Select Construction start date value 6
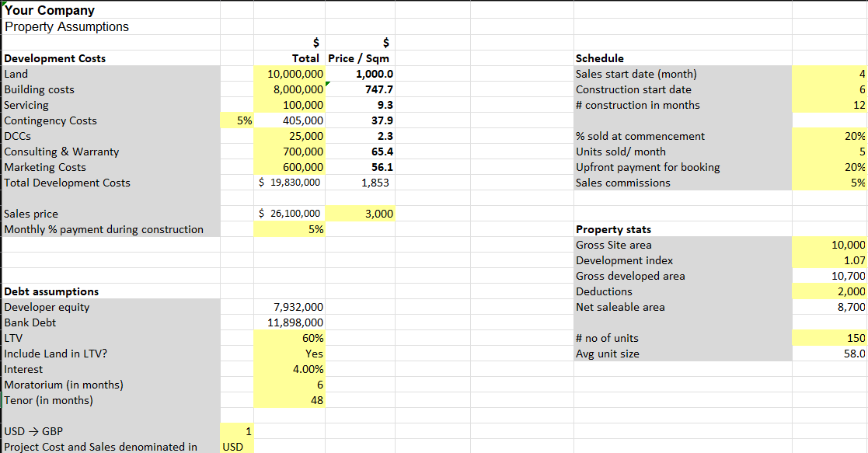Screen dimensions: 868x453 click(x=830, y=89)
